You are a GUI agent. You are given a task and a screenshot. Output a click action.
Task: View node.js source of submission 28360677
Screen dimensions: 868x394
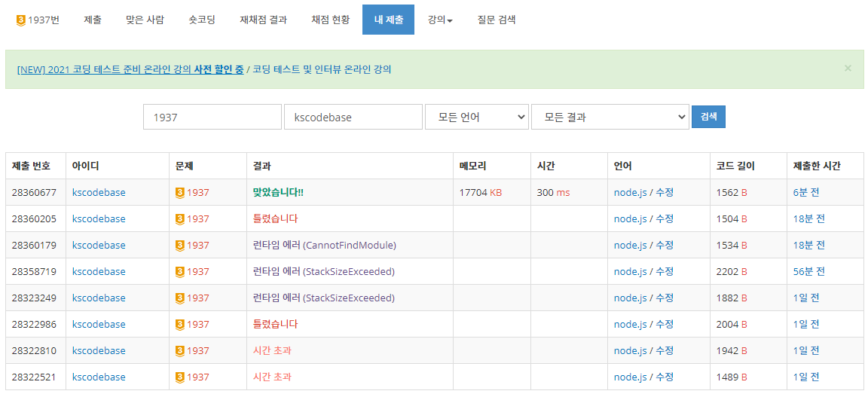pyautogui.click(x=631, y=193)
